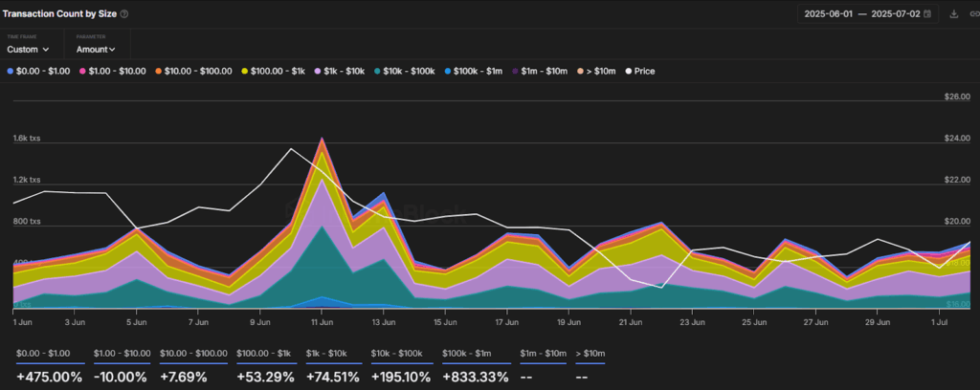Viewport: 980px width, 390px height.
Task: Select the $1k - $10k summary with +74.51%
Action: pyautogui.click(x=333, y=366)
